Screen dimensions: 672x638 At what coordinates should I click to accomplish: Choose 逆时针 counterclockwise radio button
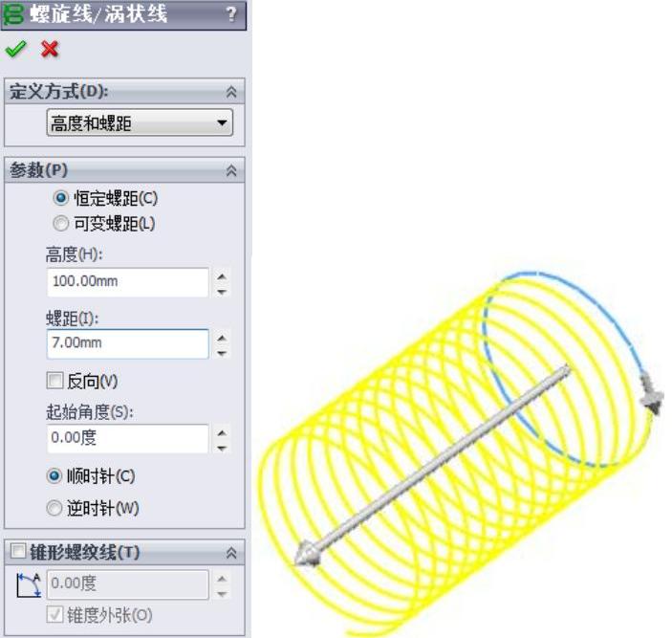click(54, 508)
